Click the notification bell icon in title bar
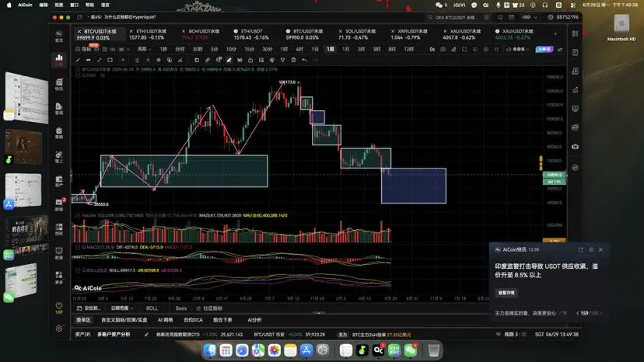Viewport: 644px width, 362px height. point(500,17)
